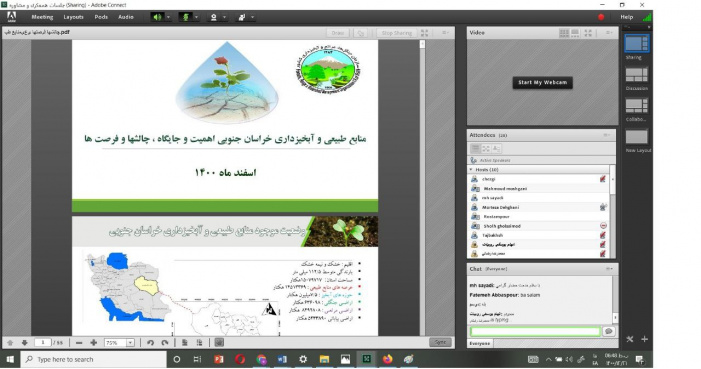Click Stop Sharing button
This screenshot has height=369, width=701.
(x=397, y=33)
